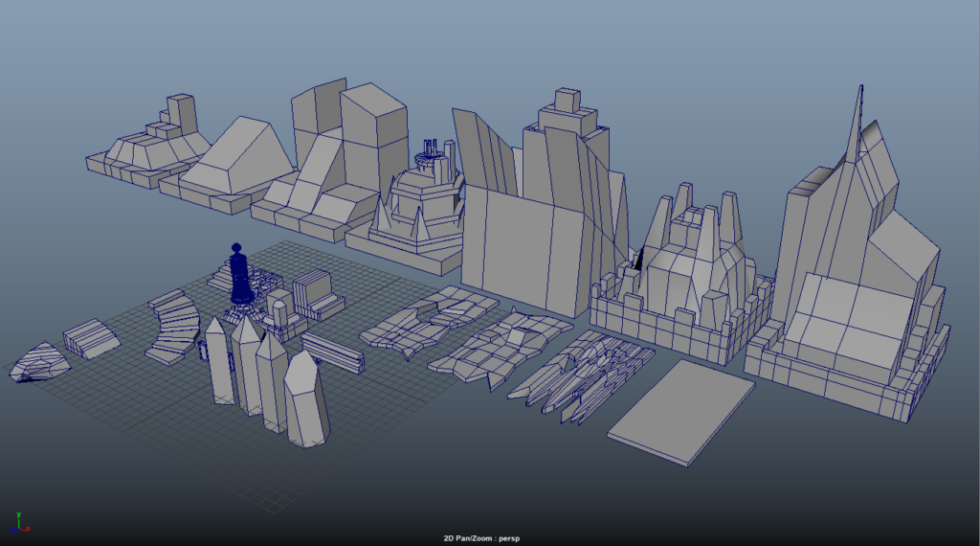
Task: Select the left flat terrain mesh patch
Action: pyautogui.click(x=426, y=321)
